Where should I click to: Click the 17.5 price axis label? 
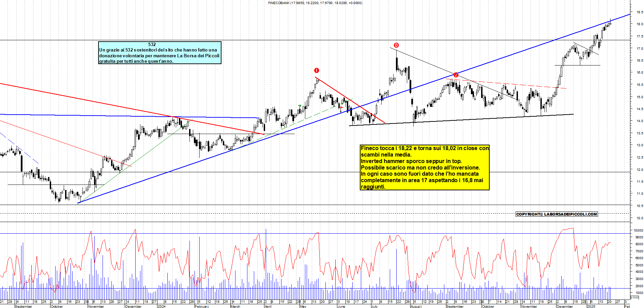tap(640, 36)
